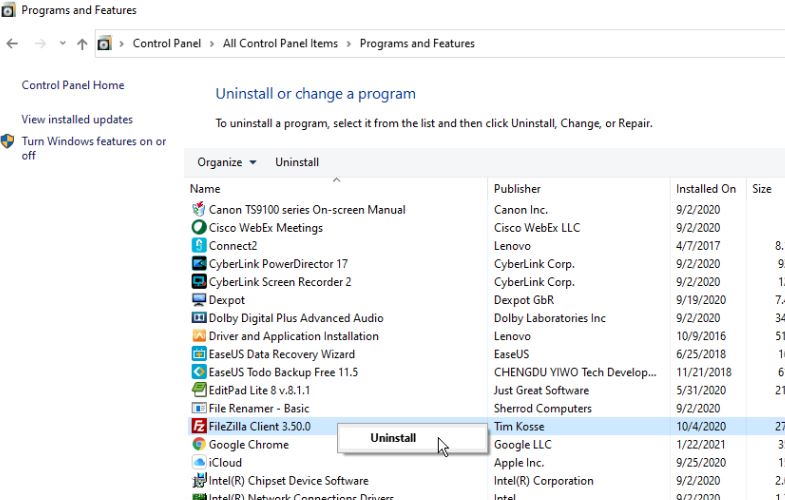The image size is (785, 500).
Task: Click the address bar Control Panel icon
Action: [104, 44]
